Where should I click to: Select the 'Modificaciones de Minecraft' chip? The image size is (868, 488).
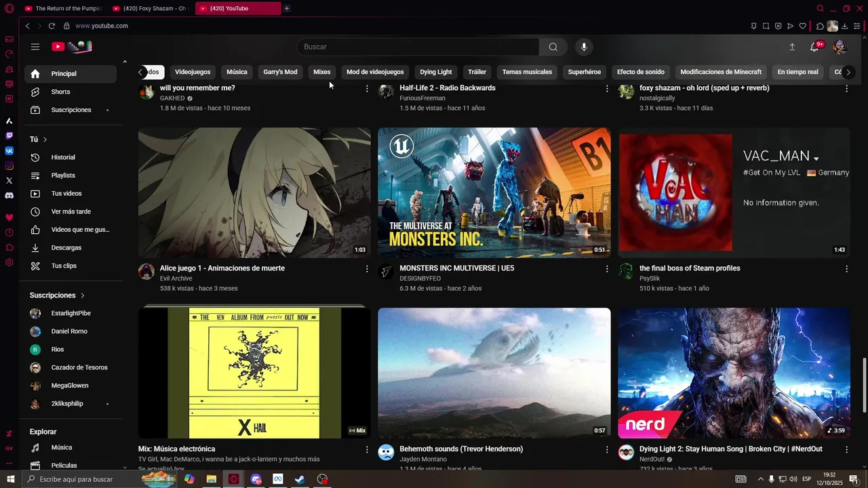(721, 72)
